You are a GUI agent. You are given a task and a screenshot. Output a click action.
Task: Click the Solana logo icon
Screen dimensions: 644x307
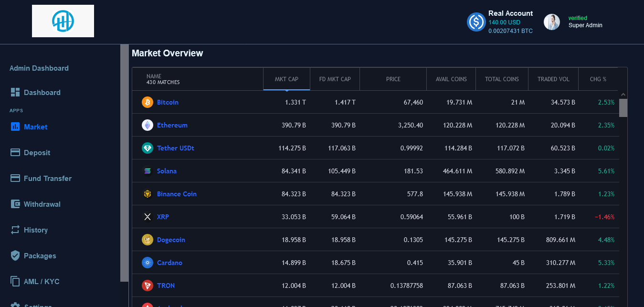click(x=148, y=171)
